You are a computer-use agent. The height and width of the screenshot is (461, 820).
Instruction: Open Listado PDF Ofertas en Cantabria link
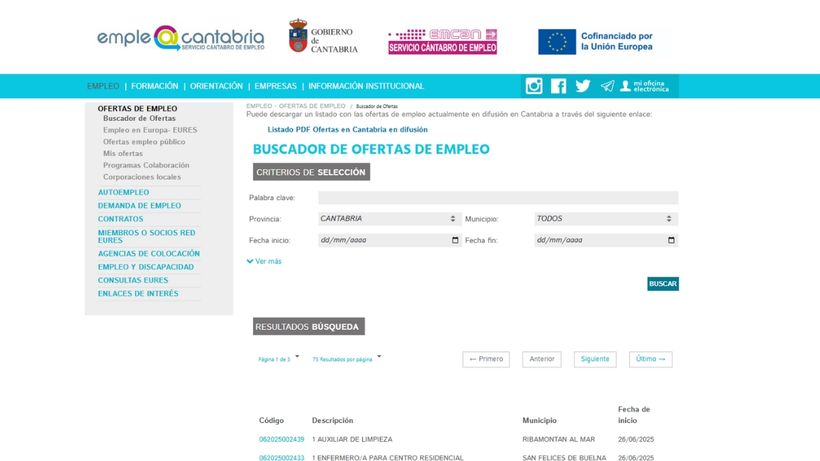347,129
